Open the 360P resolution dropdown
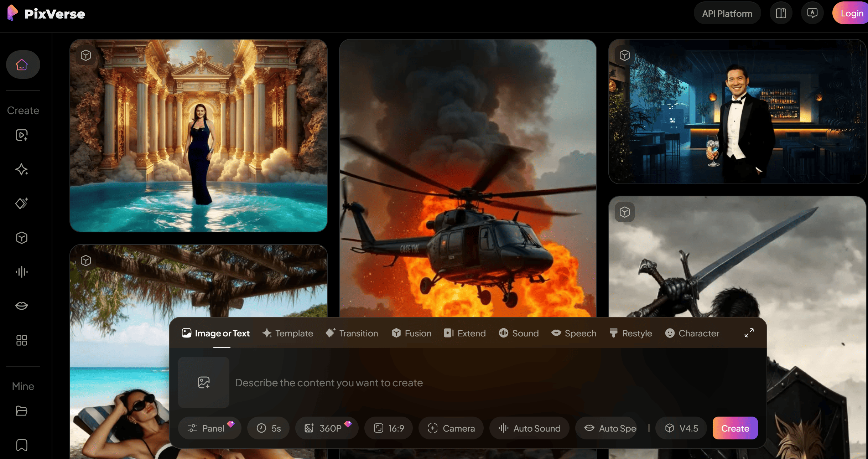This screenshot has width=868, height=459. click(x=326, y=428)
